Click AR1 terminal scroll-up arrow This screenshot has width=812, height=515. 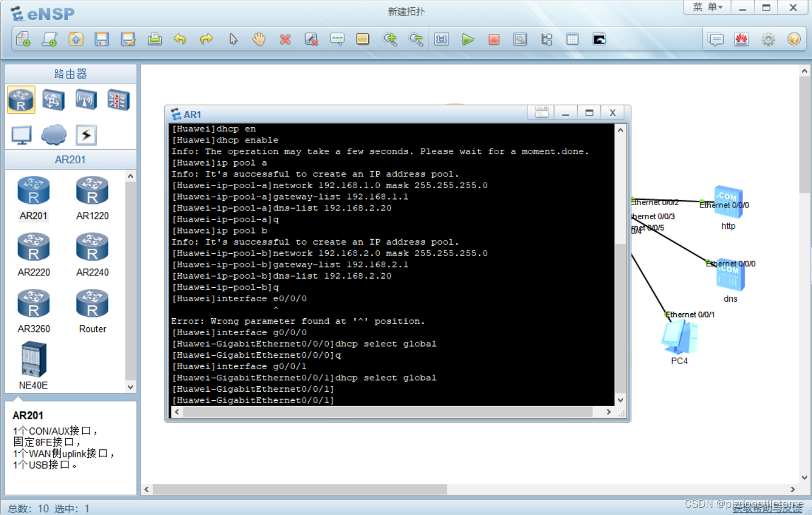click(x=620, y=130)
